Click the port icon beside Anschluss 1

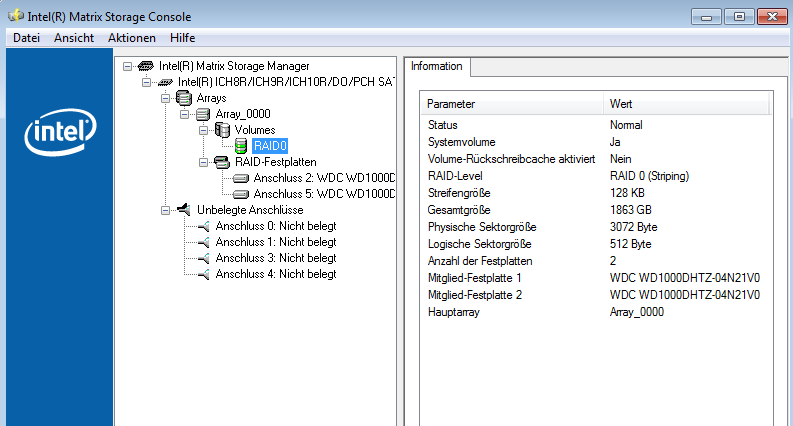coord(203,242)
